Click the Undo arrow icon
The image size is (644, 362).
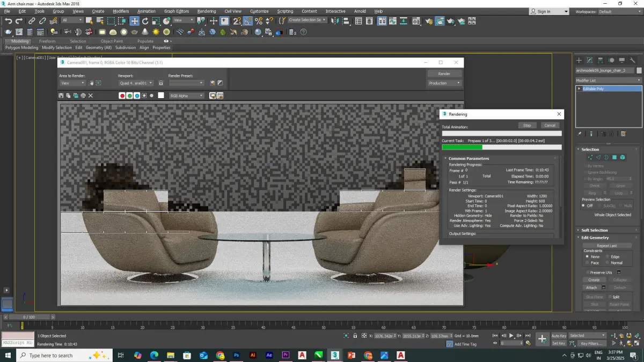coord(8,21)
